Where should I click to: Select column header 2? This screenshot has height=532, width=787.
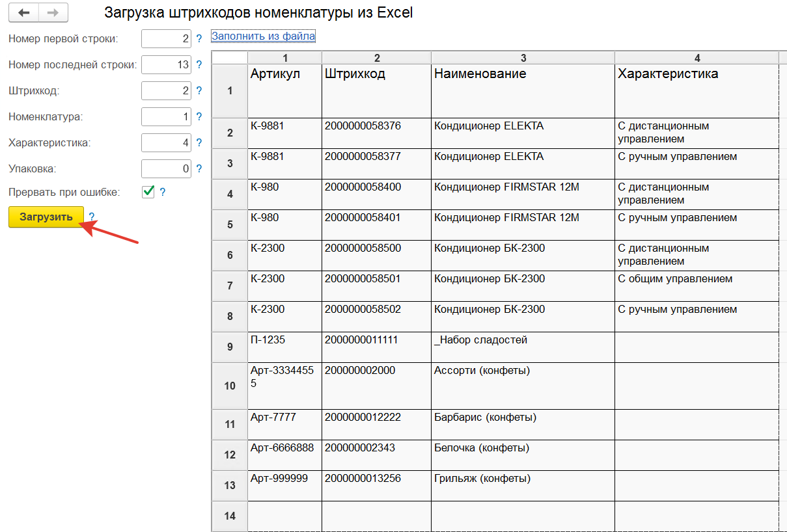tap(377, 58)
